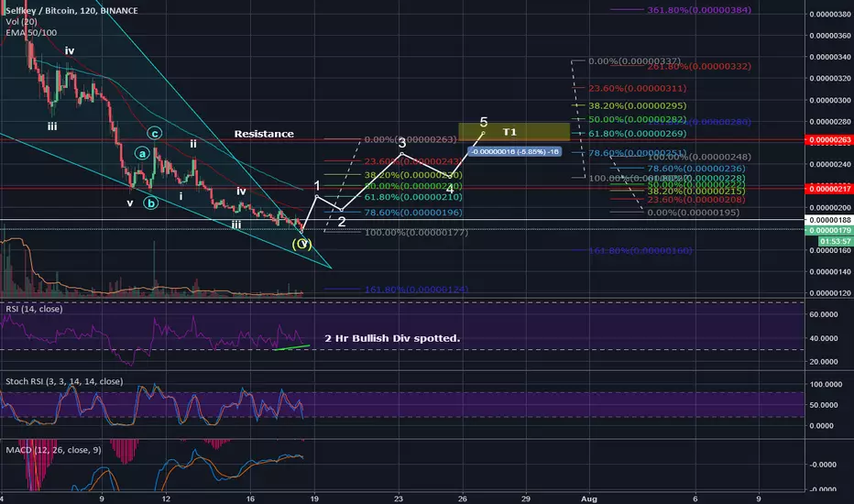Viewport: 854px width, 504px height.
Task: Click the 'Aug' date on time axis
Action: 589,499
